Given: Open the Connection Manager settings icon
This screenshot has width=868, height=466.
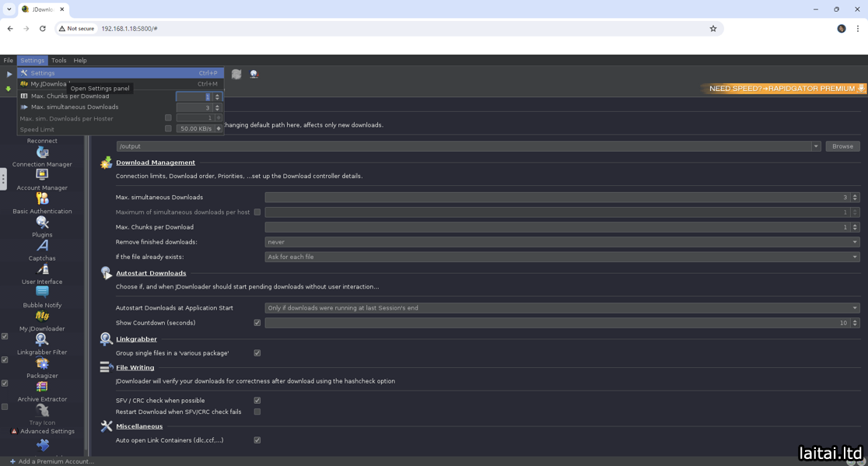Looking at the screenshot, I should click(42, 152).
